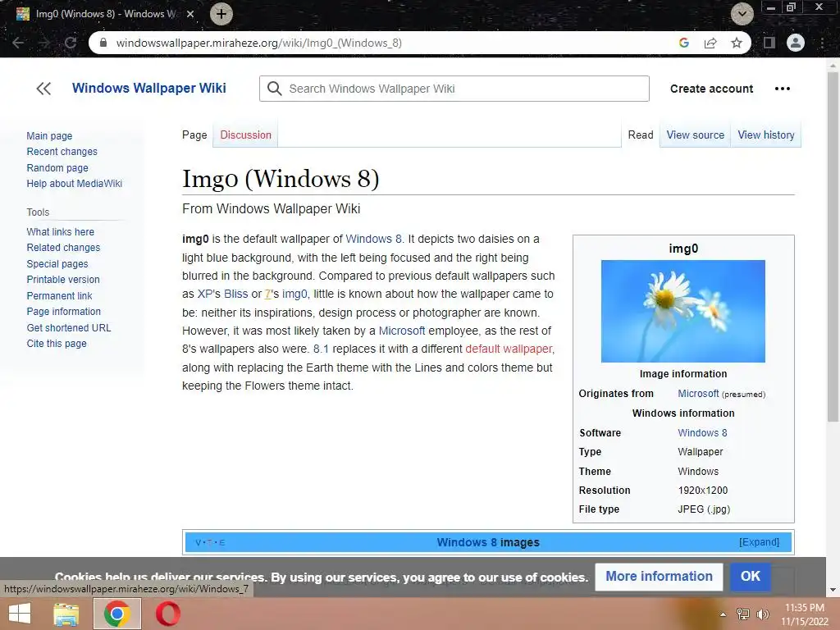Open Printable version link
This screenshot has width=840, height=630.
pos(63,280)
